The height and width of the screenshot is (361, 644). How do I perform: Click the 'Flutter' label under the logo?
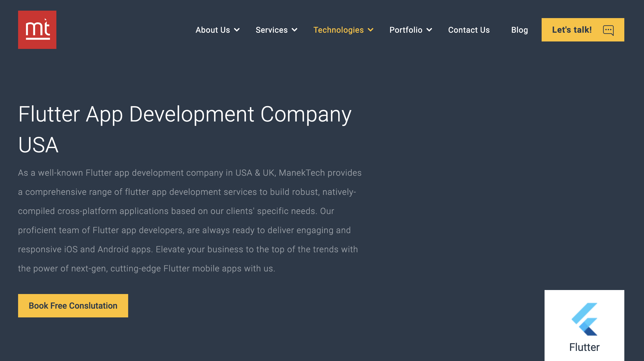click(x=584, y=347)
